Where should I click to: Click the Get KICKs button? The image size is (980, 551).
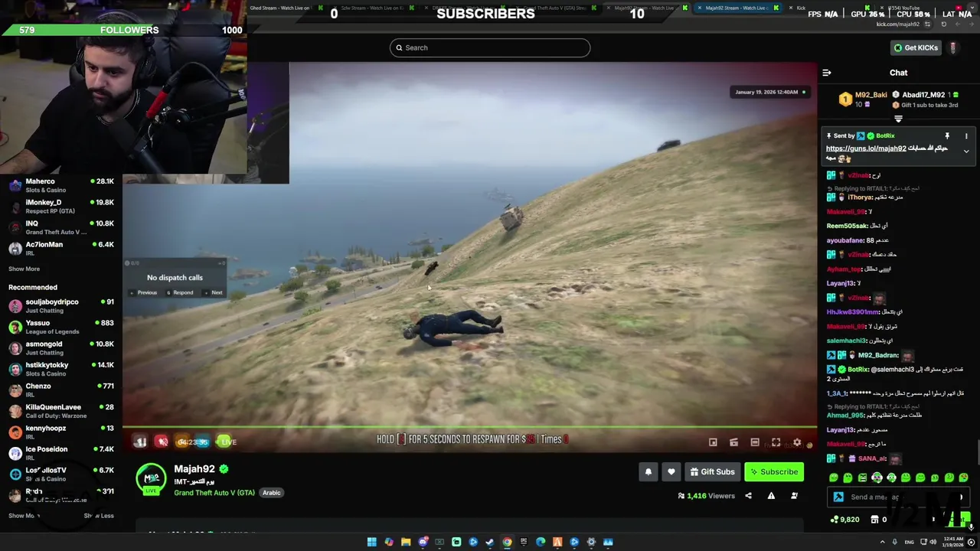point(916,47)
